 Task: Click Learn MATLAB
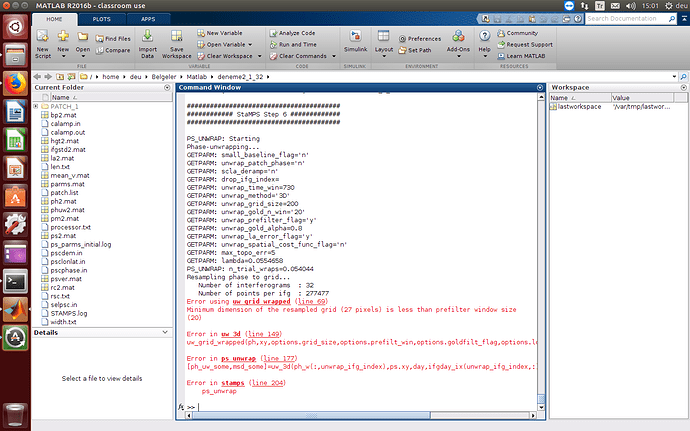521,56
